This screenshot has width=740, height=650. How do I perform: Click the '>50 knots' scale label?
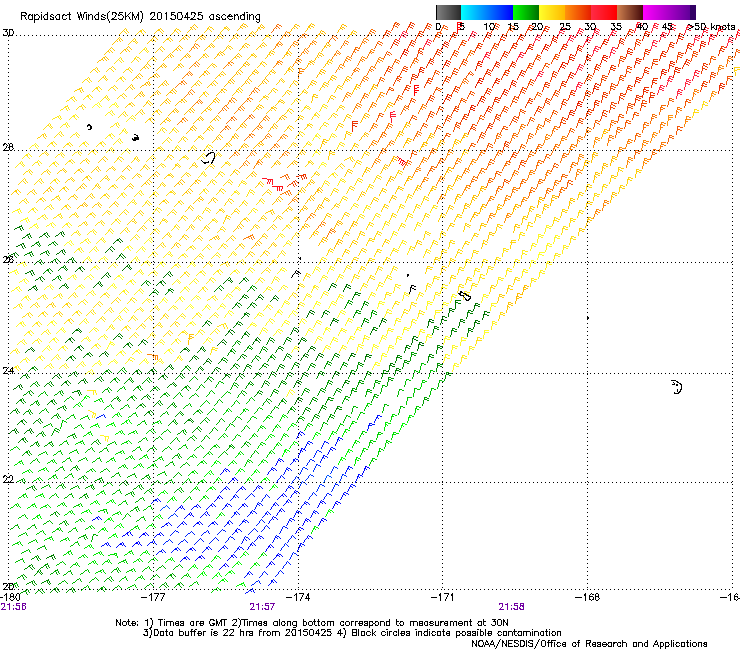711,27
